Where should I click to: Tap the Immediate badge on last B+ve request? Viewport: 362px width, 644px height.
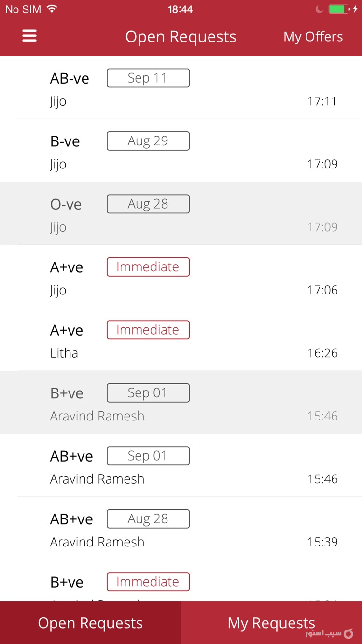[148, 582]
